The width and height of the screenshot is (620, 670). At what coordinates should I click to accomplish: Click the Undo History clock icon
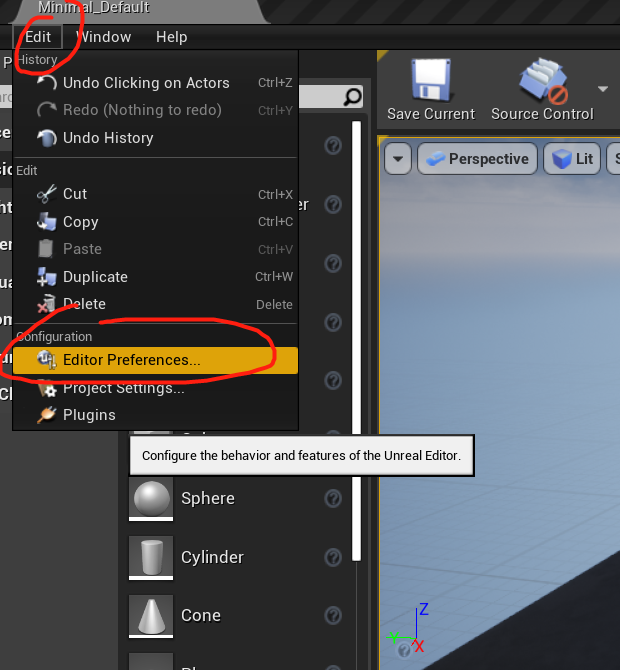(x=47, y=138)
